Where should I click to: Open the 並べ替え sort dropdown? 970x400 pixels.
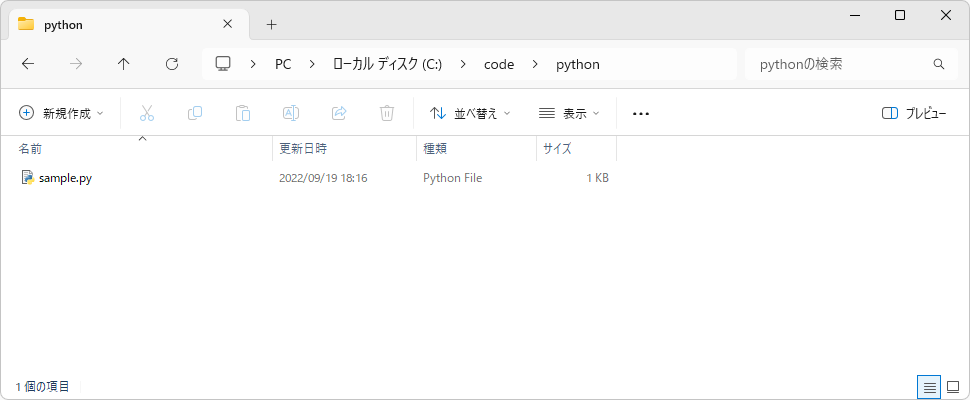(471, 113)
